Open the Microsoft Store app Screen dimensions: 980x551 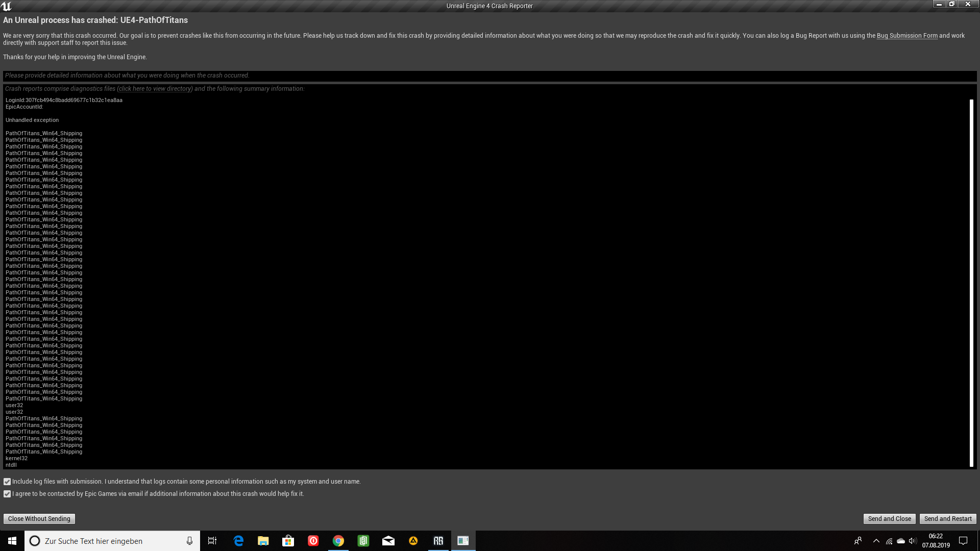coord(288,541)
